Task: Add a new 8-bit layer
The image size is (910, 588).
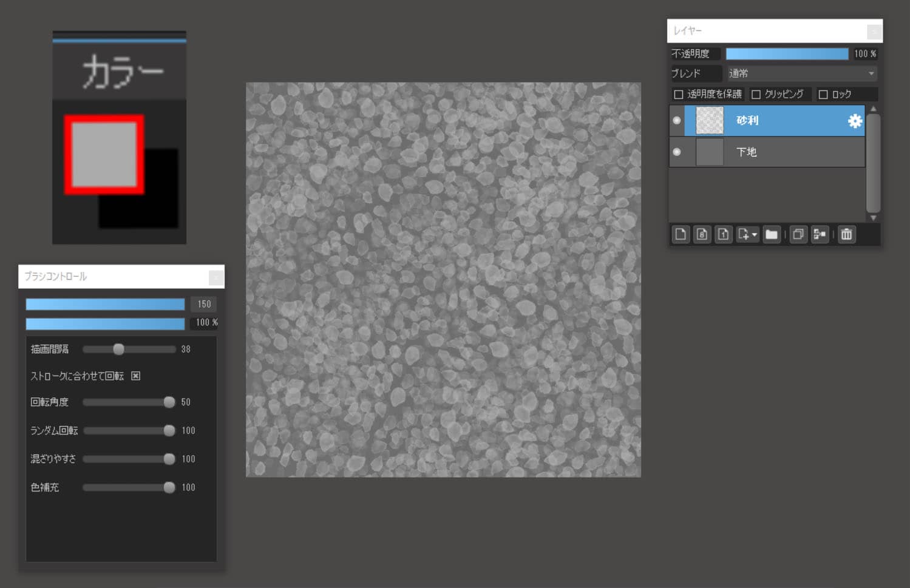Action: (x=702, y=234)
